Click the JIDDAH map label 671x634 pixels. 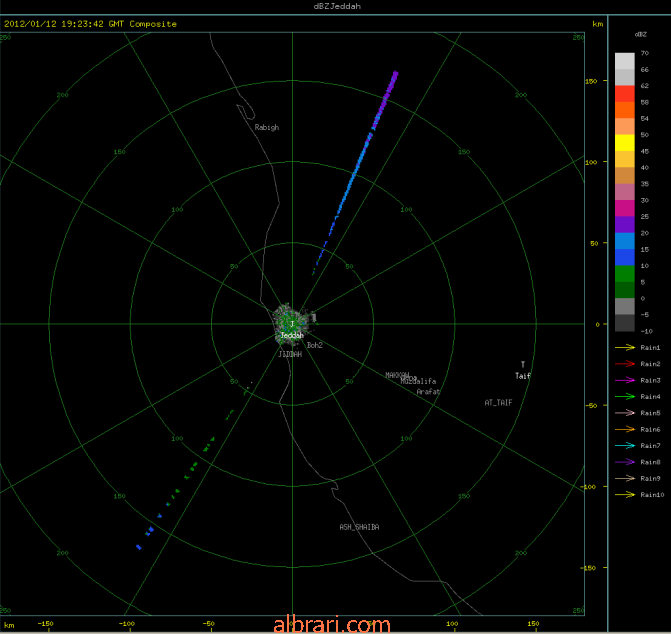tap(290, 354)
